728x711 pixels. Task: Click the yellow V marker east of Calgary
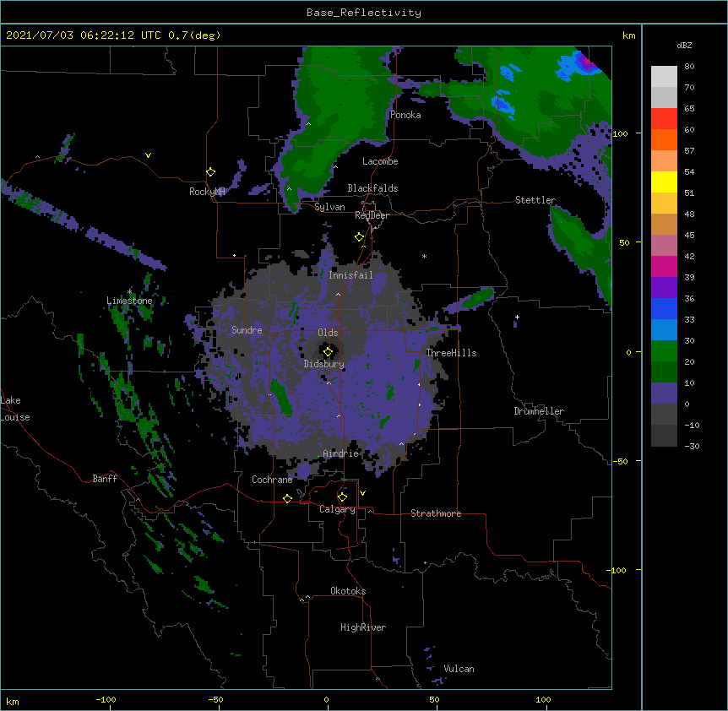pyautogui.click(x=362, y=493)
